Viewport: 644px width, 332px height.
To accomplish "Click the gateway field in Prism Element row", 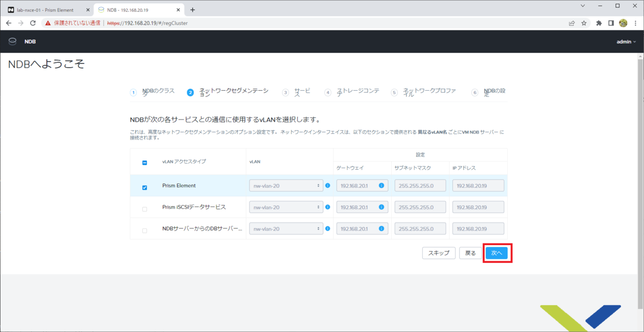I will pos(362,186).
